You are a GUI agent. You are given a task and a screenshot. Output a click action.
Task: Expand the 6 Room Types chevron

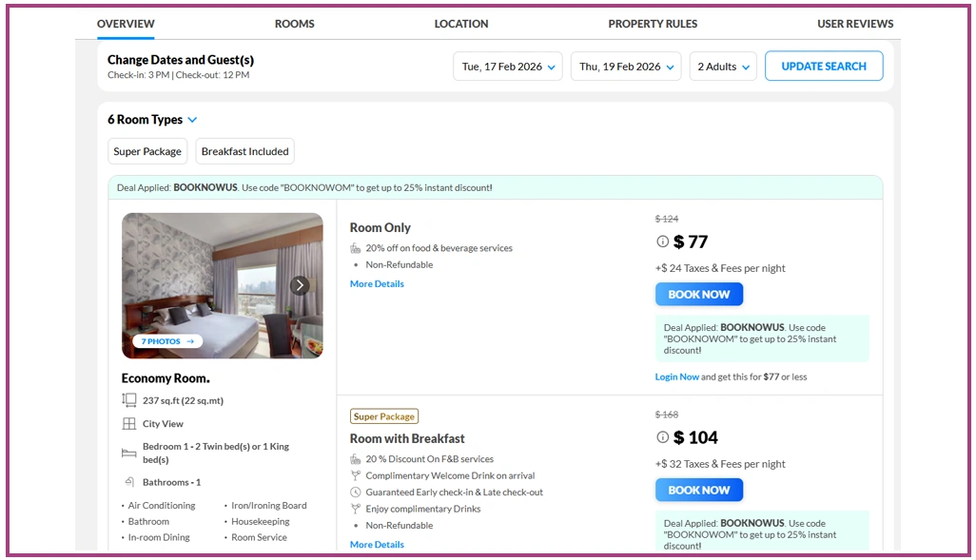coord(192,120)
